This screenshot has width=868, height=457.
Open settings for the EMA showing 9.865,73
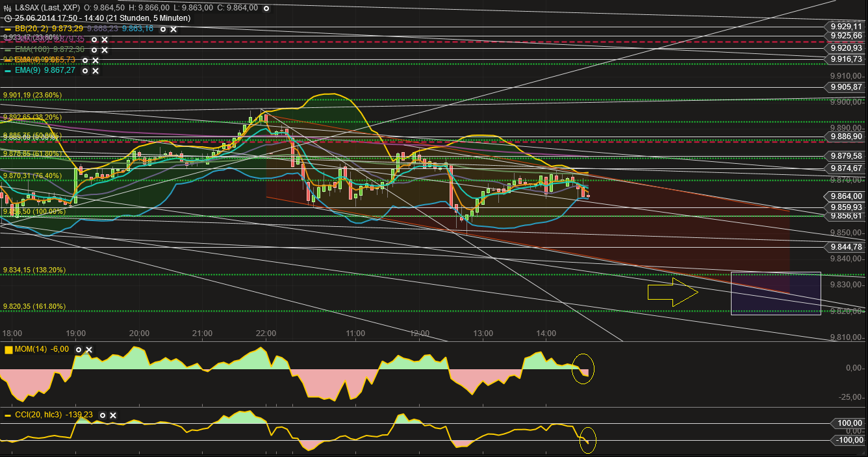85,60
